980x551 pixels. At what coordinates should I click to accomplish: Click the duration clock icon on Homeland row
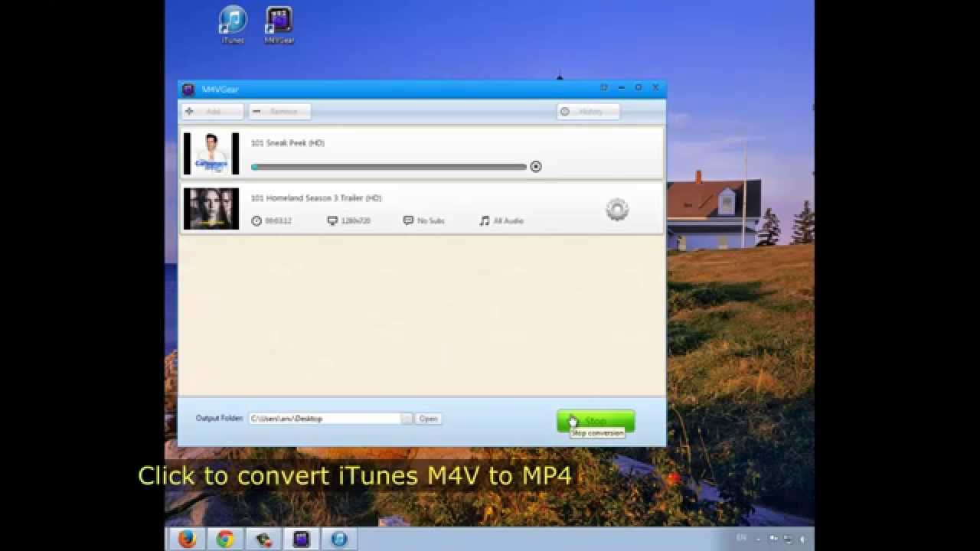(256, 221)
